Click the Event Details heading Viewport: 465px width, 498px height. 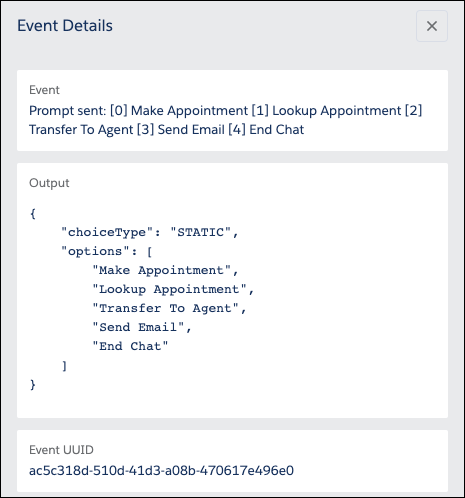(65, 26)
